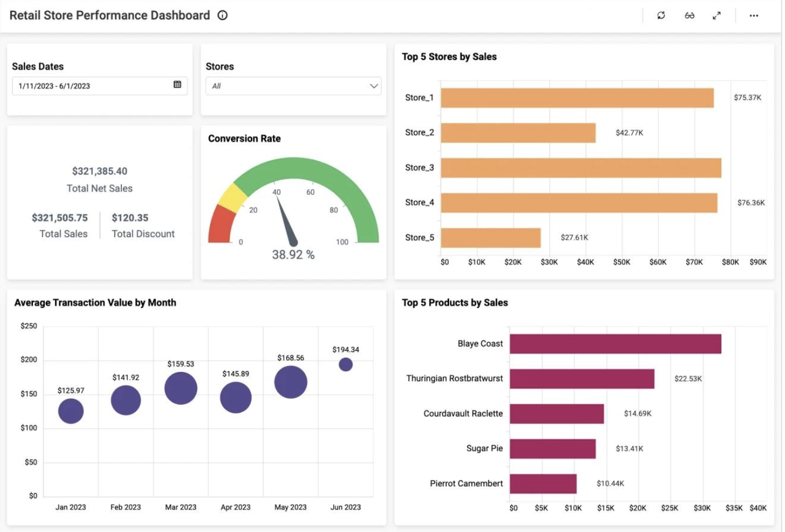Click the $76.36K label next to Store_4

pos(752,202)
